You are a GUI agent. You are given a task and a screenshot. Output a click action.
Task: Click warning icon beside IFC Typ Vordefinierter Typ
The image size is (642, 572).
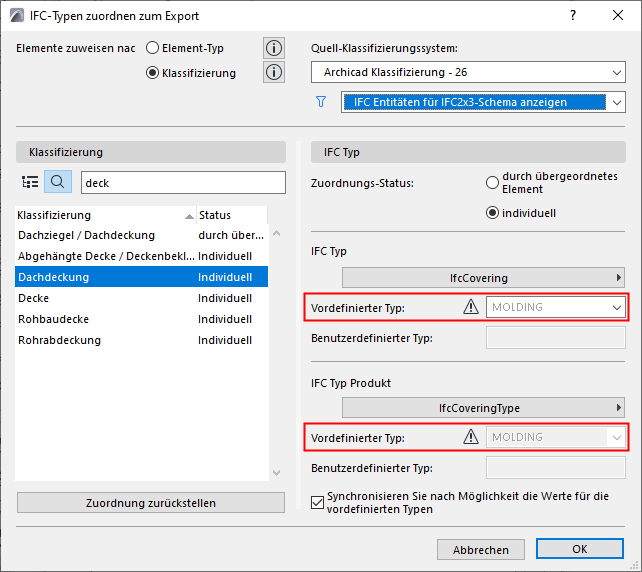tap(471, 307)
